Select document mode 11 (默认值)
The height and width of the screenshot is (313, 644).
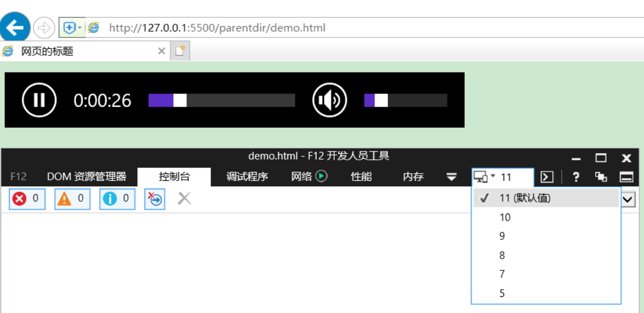pos(546,198)
